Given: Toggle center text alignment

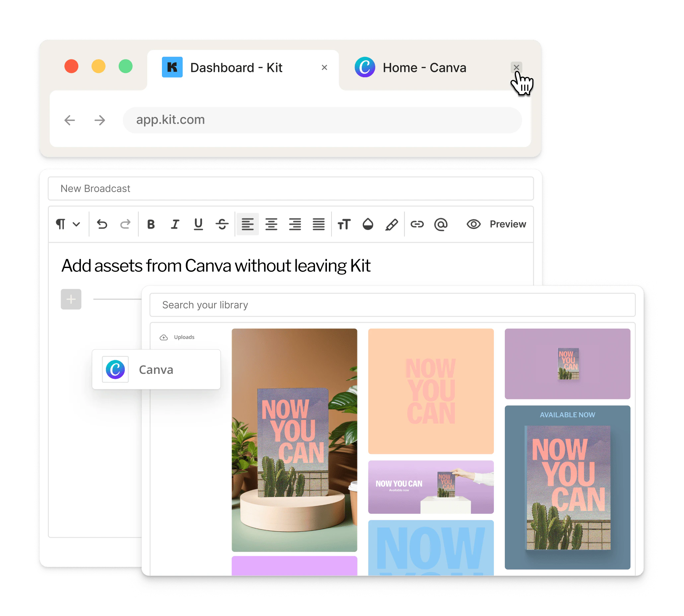Looking at the screenshot, I should coord(271,224).
